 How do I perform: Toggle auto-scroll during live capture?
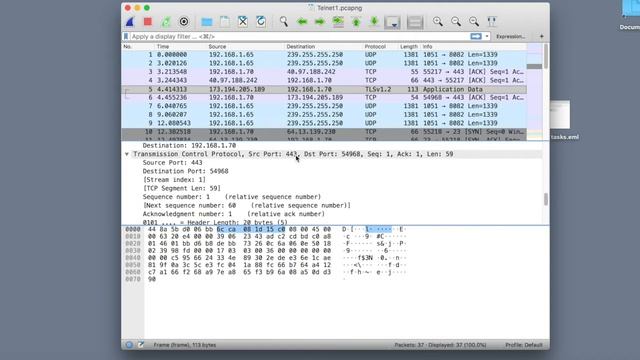pos(392,22)
